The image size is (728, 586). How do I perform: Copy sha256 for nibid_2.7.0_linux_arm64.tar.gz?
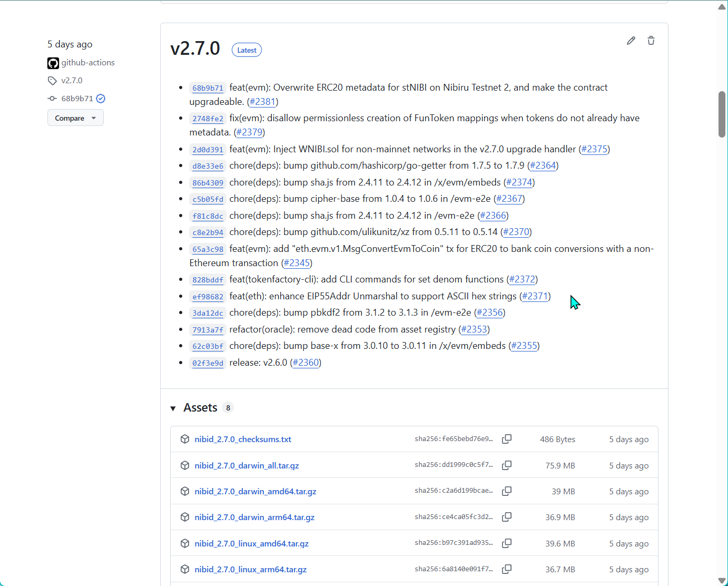[507, 569]
